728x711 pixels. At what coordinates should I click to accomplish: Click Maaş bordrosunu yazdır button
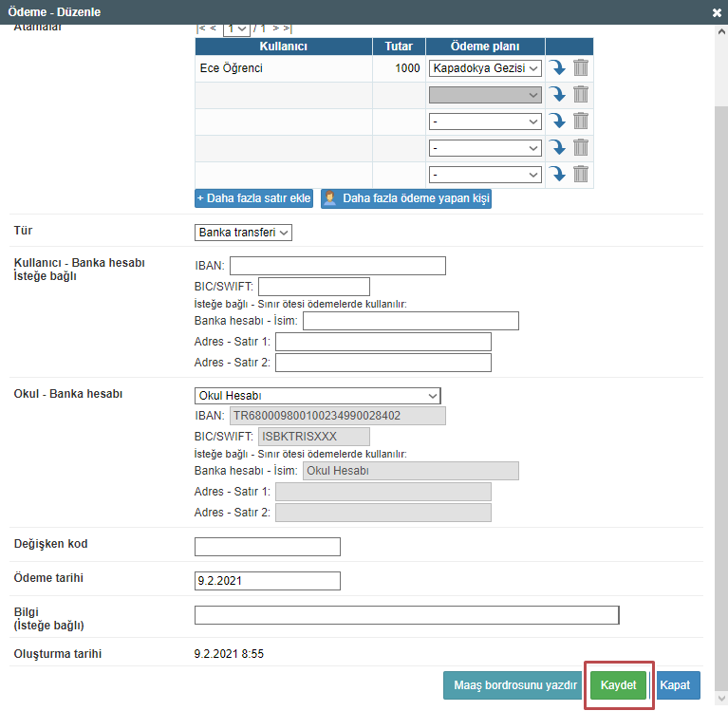tap(513, 685)
